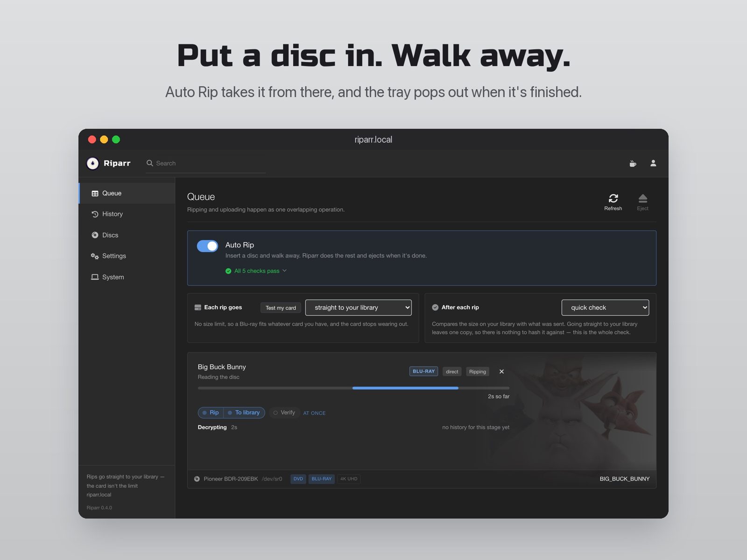Image resolution: width=747 pixels, height=560 pixels.
Task: Select the Verify stage pill
Action: coord(284,413)
